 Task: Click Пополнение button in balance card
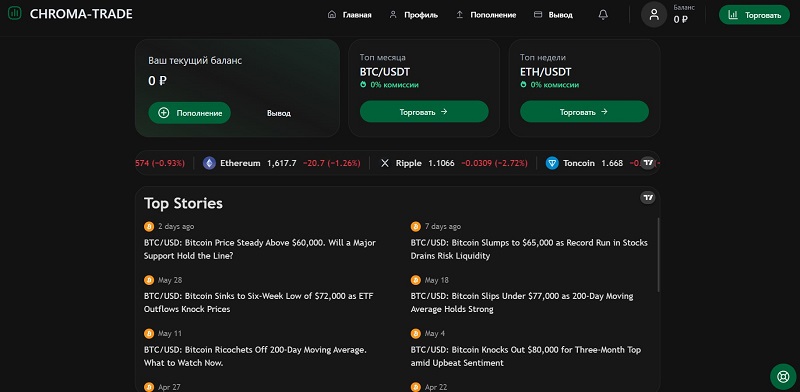click(189, 113)
